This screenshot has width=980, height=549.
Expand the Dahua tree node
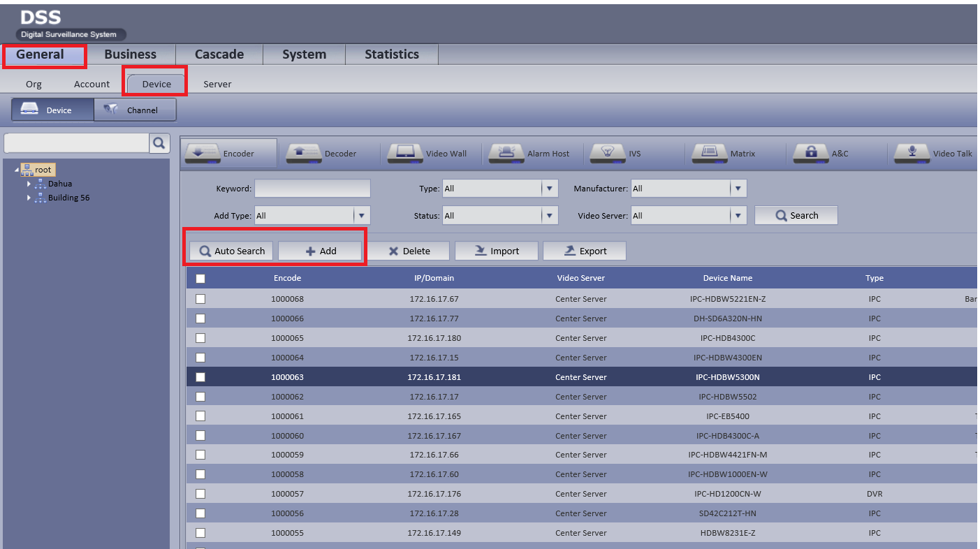29,184
